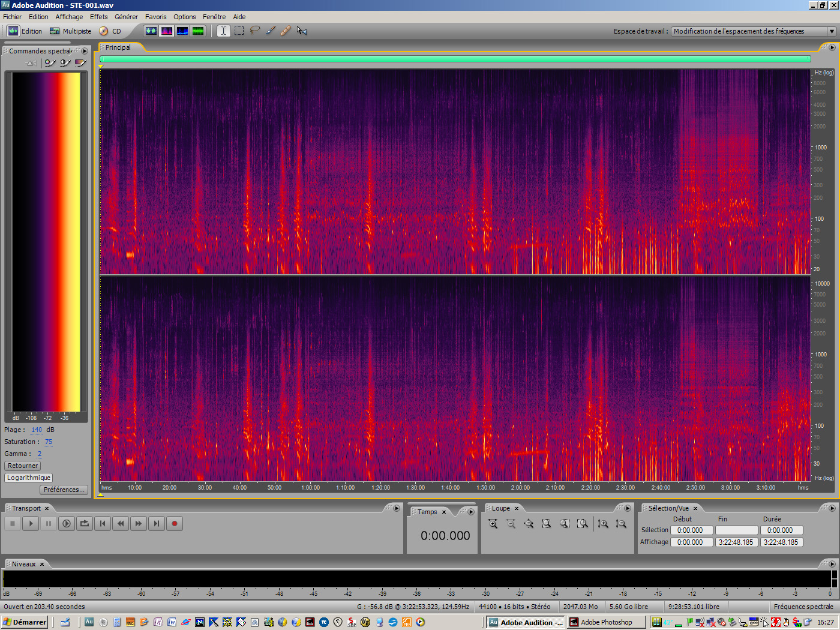Image resolution: width=840 pixels, height=630 pixels.
Task: Switch to Adobe Photoshop from the taskbar
Action: click(x=606, y=622)
